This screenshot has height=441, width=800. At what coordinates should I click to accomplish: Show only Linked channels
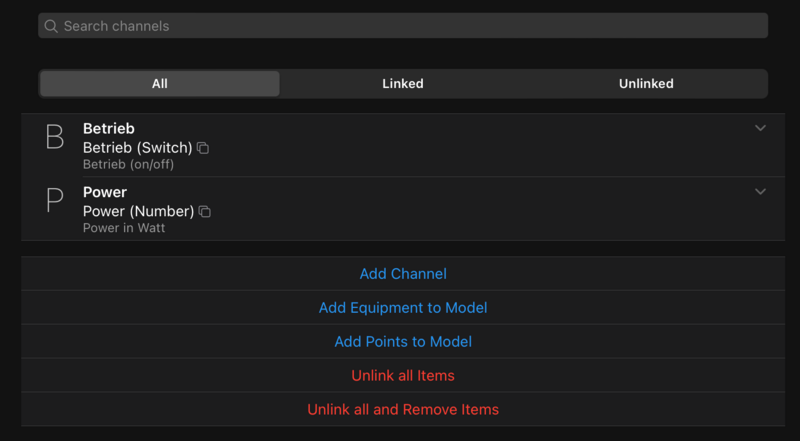(403, 84)
